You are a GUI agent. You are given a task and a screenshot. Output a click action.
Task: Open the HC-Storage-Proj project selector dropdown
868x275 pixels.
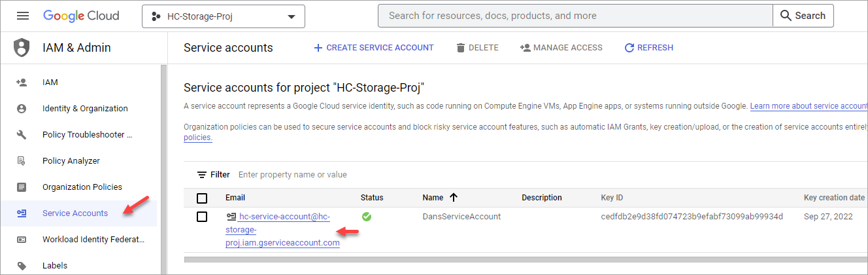[224, 16]
